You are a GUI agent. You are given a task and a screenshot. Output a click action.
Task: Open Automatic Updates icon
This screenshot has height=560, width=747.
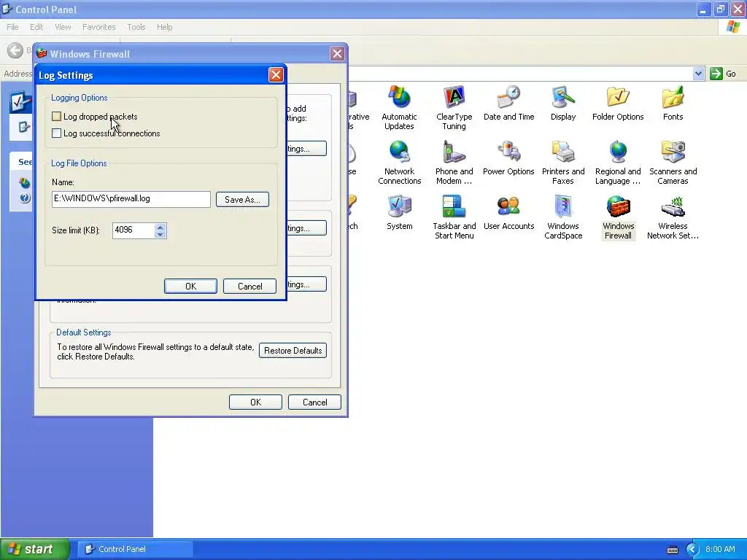click(399, 108)
